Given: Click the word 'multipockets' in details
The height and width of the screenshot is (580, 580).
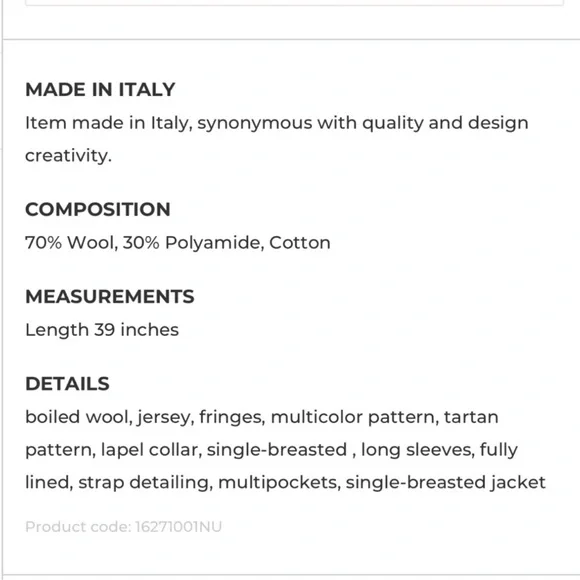Looking at the screenshot, I should click(279, 483).
